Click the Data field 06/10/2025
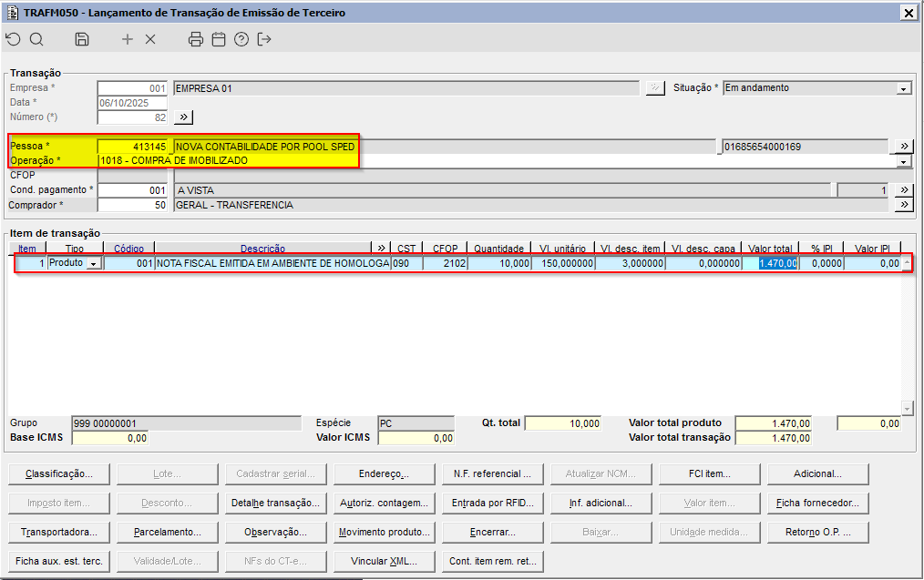 coord(133,103)
